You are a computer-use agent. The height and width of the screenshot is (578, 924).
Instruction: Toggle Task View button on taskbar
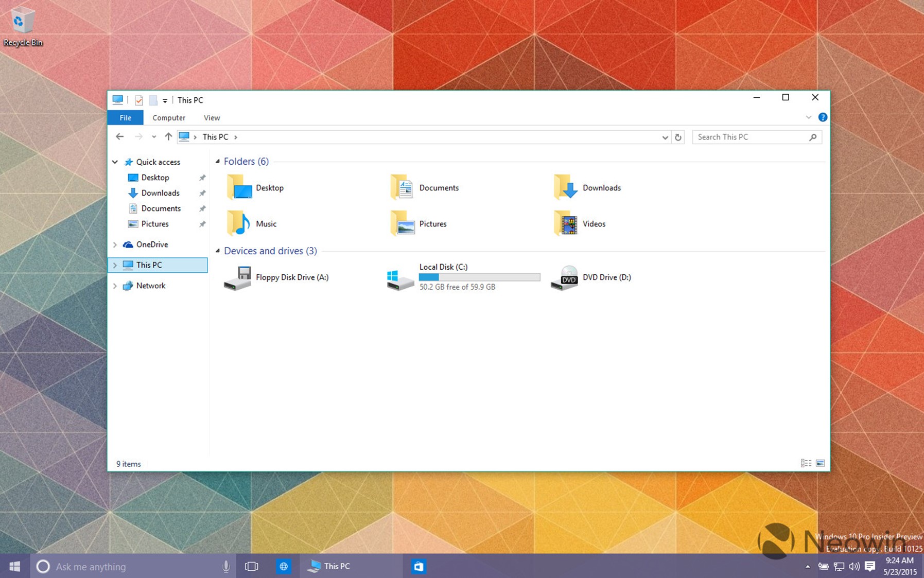[x=252, y=566]
